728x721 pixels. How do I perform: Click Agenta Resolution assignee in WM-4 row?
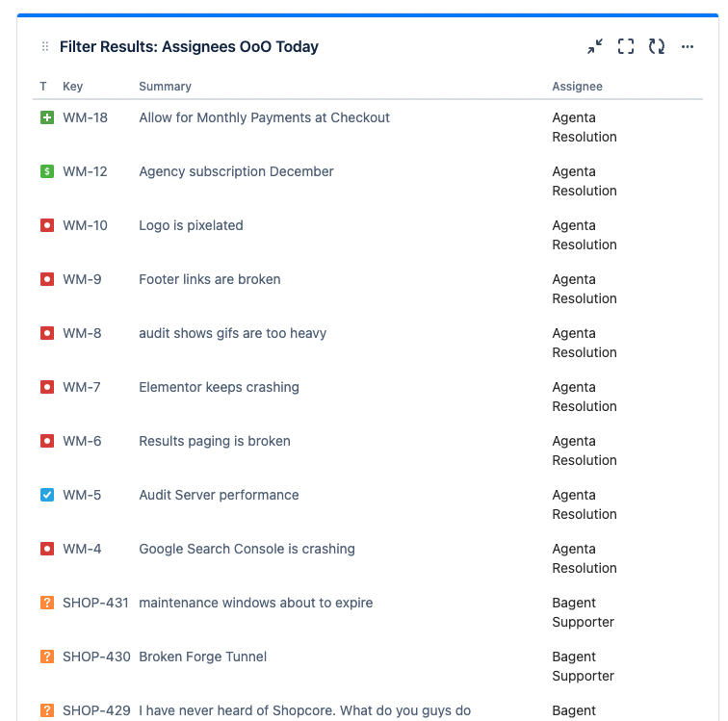(x=585, y=558)
